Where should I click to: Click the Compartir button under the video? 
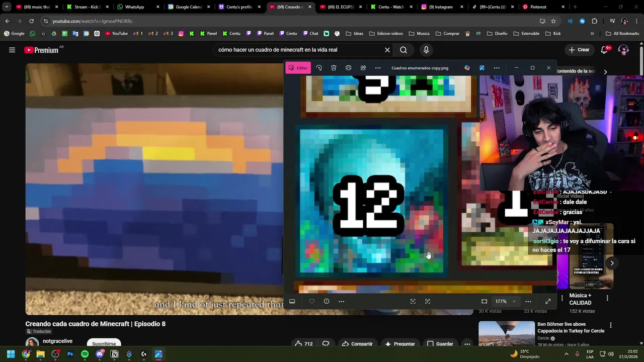pos(357,344)
